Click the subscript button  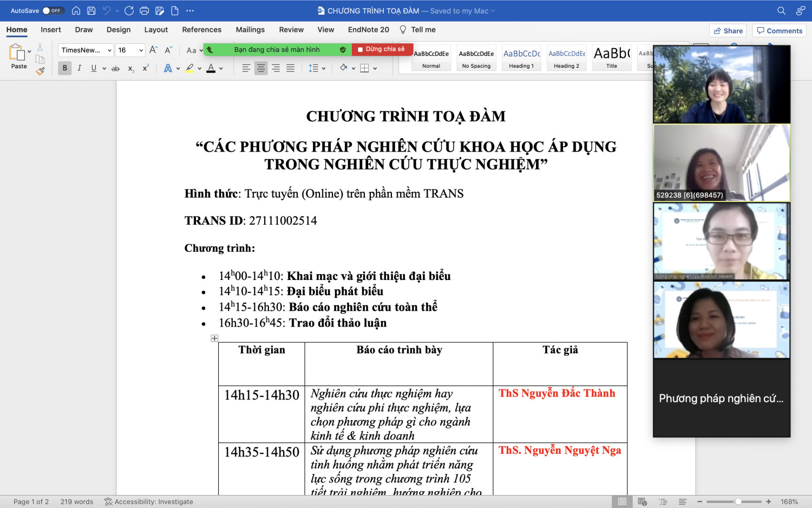click(x=131, y=68)
